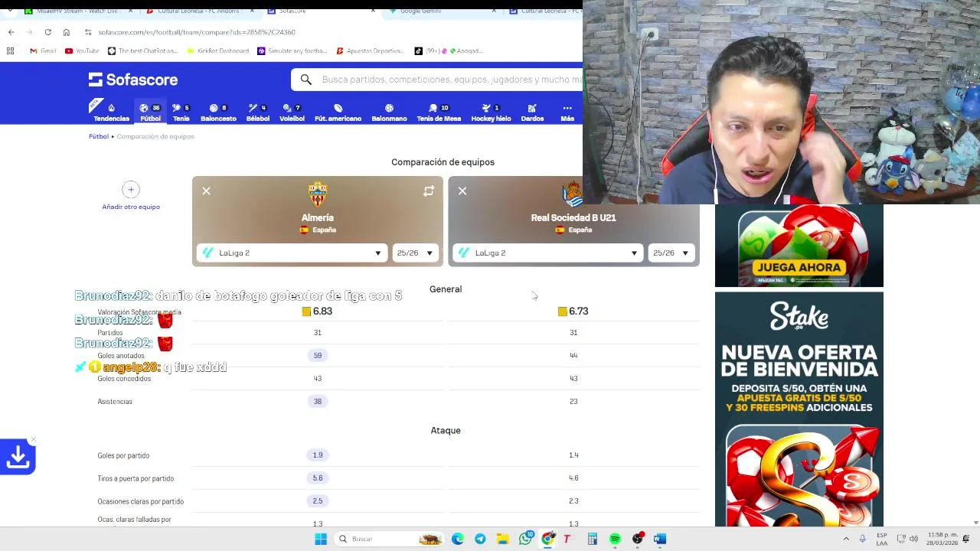Open Real Sociedad B season dropdown
Viewport: 980px width, 551px height.
671,253
